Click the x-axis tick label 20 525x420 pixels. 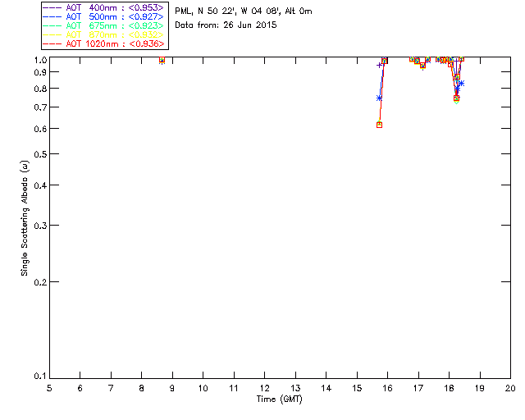point(510,388)
